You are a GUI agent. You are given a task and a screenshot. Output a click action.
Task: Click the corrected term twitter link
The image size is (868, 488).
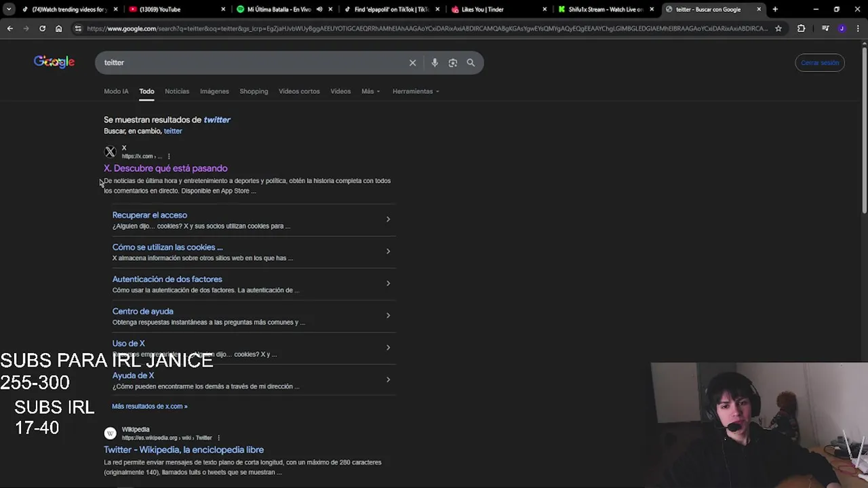click(x=217, y=120)
